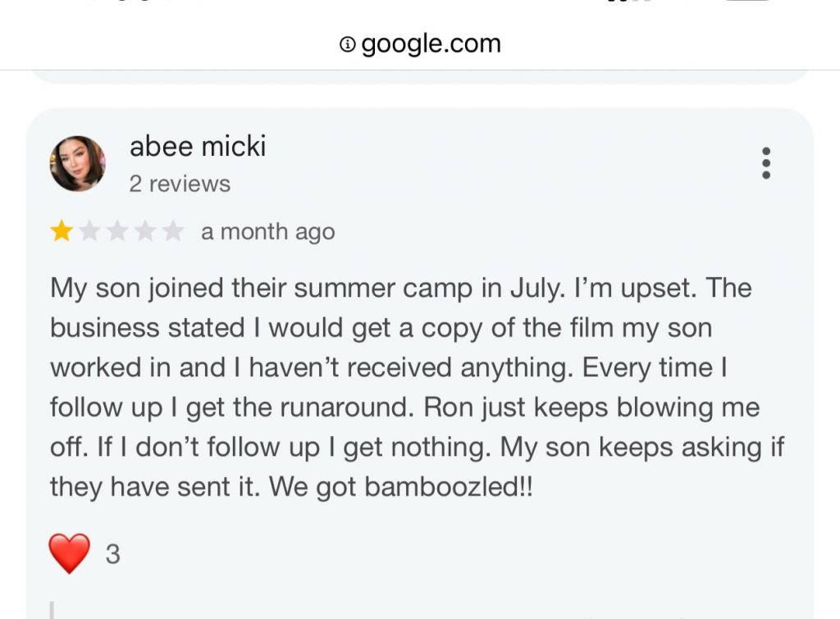Open the three-dot review options menu

pos(766,163)
